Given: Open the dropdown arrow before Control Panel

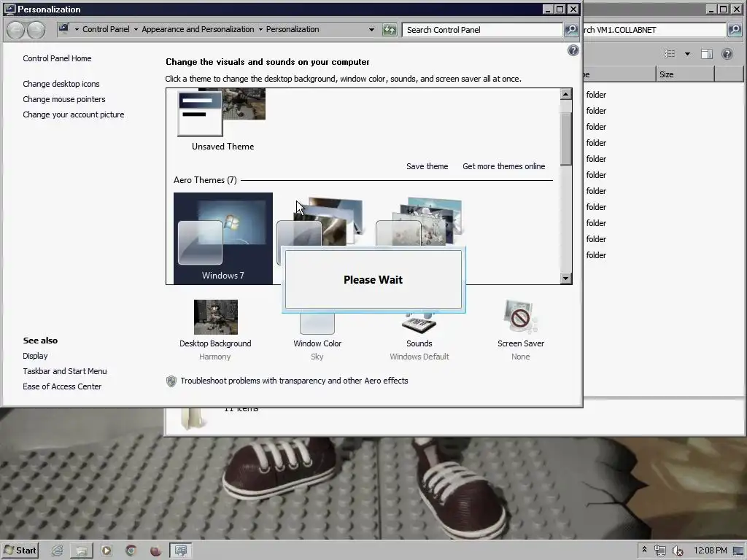Looking at the screenshot, I should tap(77, 29).
